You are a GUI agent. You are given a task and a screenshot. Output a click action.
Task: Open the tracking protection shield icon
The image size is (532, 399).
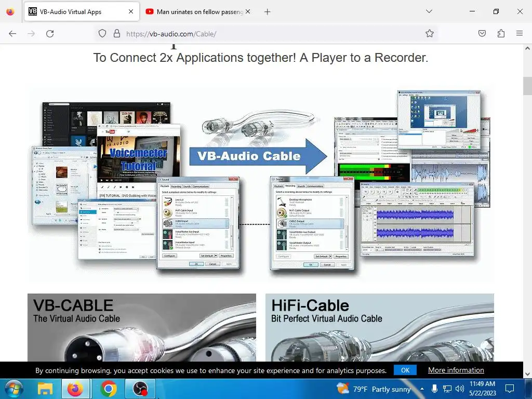(102, 33)
